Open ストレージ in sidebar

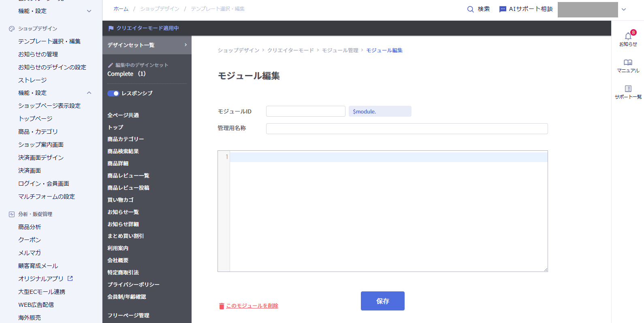click(32, 80)
